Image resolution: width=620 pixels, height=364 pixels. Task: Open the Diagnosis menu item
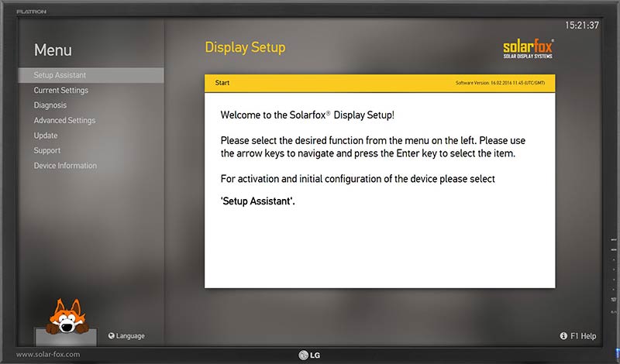[x=50, y=105]
